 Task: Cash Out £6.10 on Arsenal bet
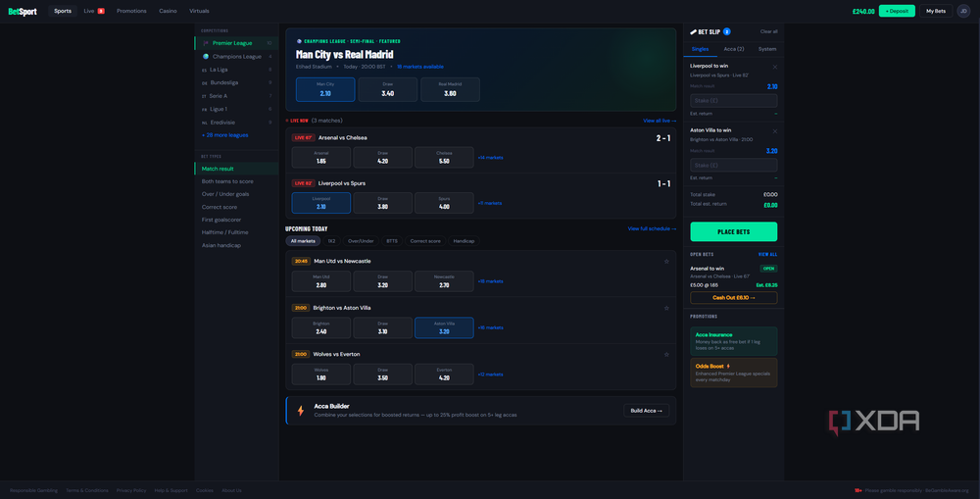[734, 298]
